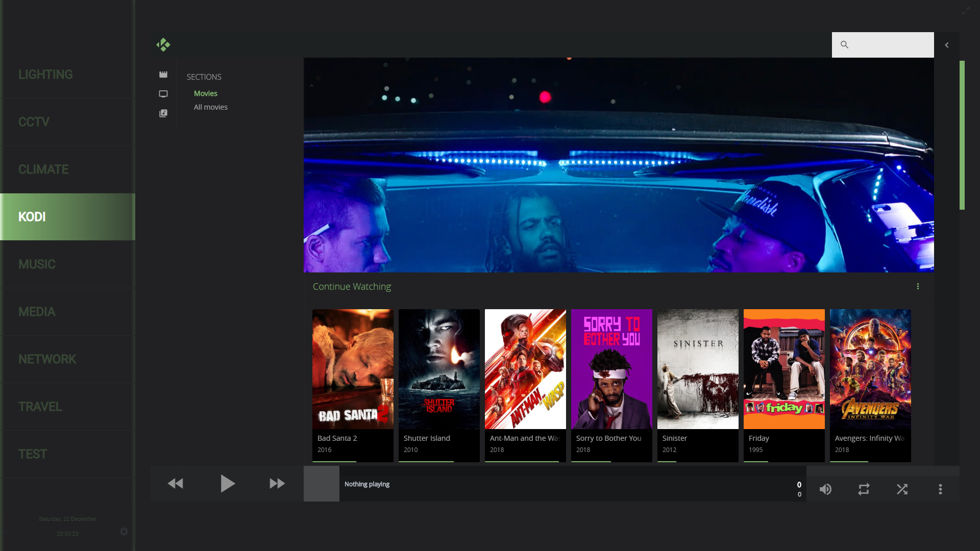Open the Shutter Island movie poster
This screenshot has height=551, width=980.
pyautogui.click(x=439, y=369)
